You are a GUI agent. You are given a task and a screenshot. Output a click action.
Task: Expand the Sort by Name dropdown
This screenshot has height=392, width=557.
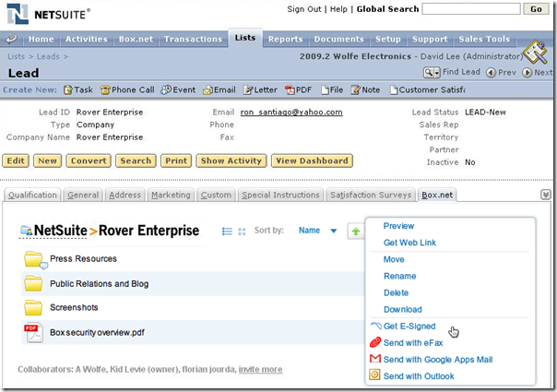pos(333,231)
